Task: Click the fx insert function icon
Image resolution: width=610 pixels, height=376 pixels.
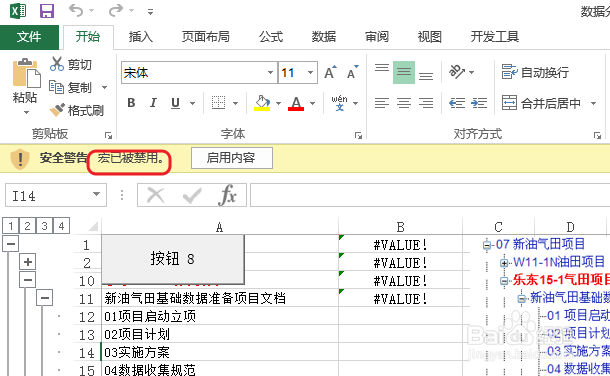Action: coord(228,195)
